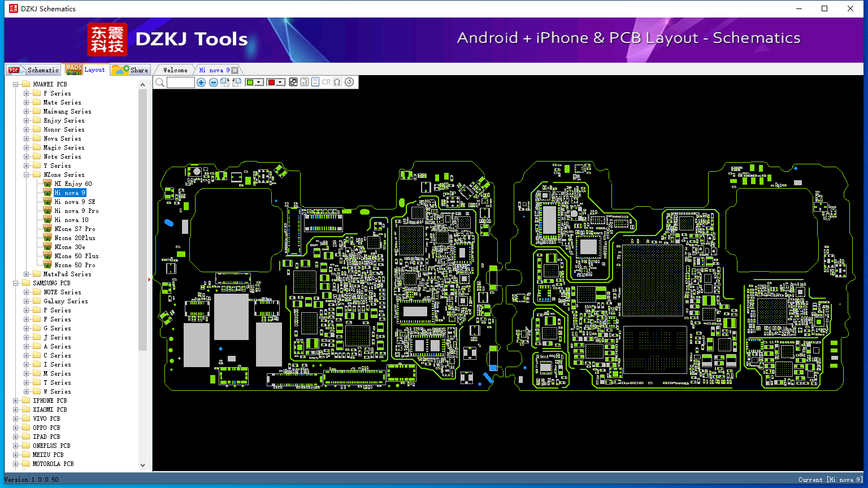
Task: Click the red sidebar collapse arrow
Action: (x=150, y=280)
